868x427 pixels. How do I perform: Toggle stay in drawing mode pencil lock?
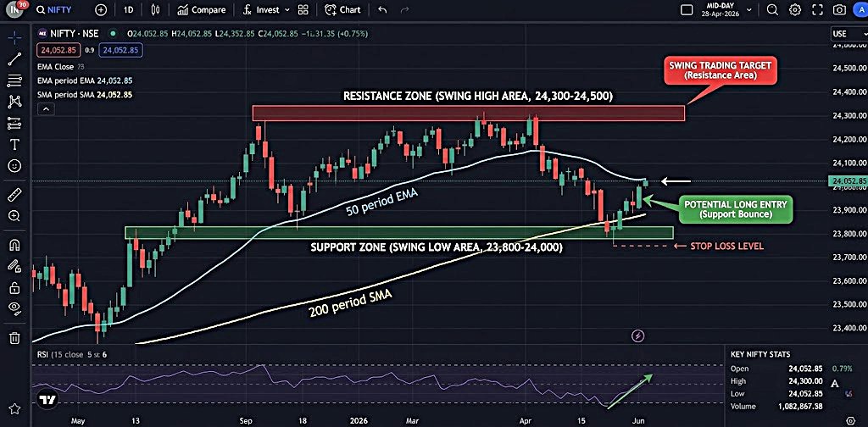click(x=15, y=266)
